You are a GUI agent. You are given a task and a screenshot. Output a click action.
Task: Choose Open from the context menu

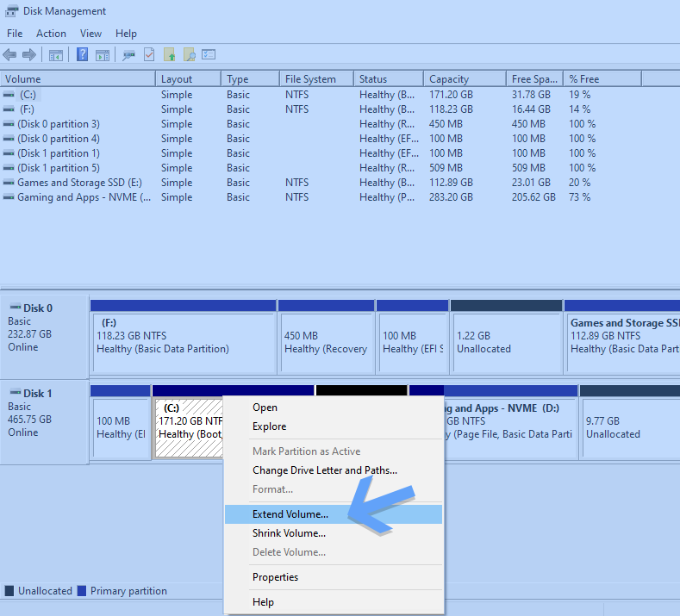[333, 408]
